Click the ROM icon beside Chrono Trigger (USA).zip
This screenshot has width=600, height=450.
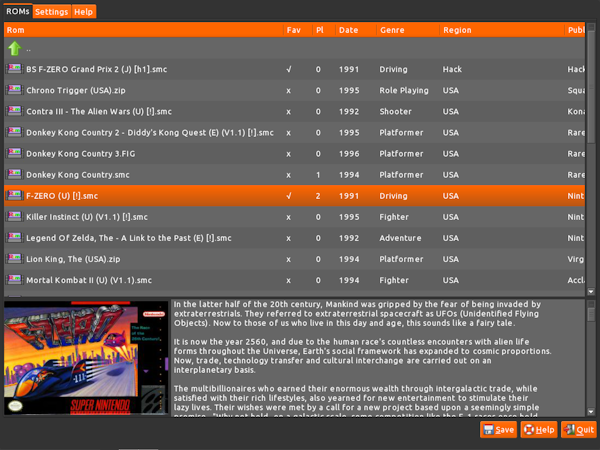14,90
